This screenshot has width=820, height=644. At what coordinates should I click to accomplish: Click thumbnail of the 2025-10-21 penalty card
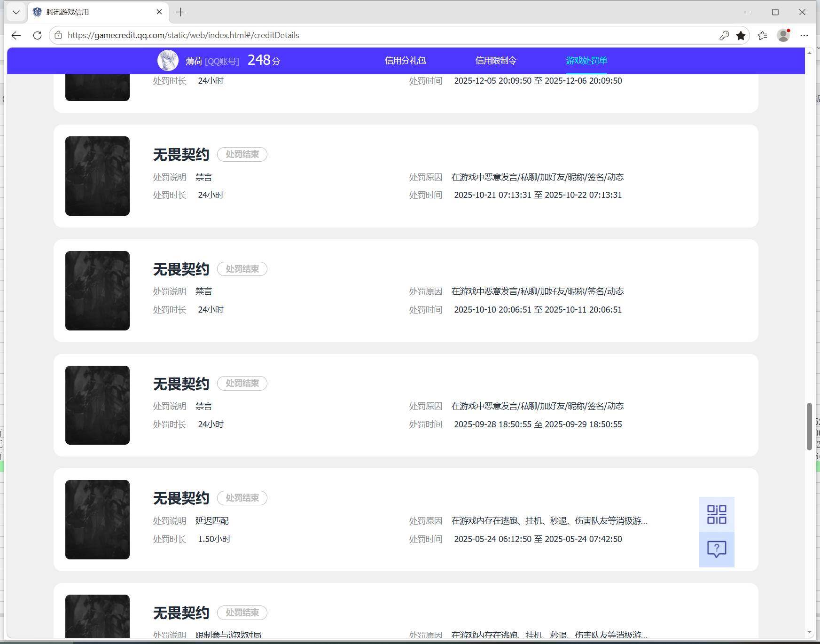point(97,176)
